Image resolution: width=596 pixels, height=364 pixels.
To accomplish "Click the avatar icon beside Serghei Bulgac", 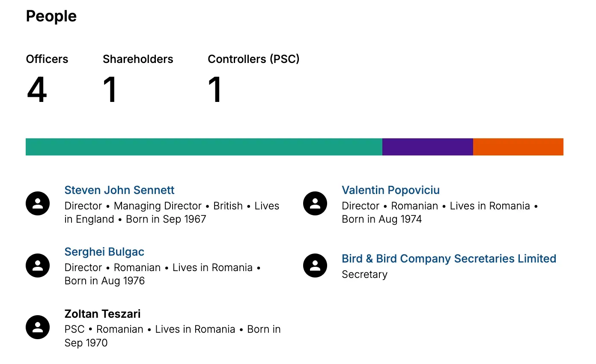I will click(38, 265).
